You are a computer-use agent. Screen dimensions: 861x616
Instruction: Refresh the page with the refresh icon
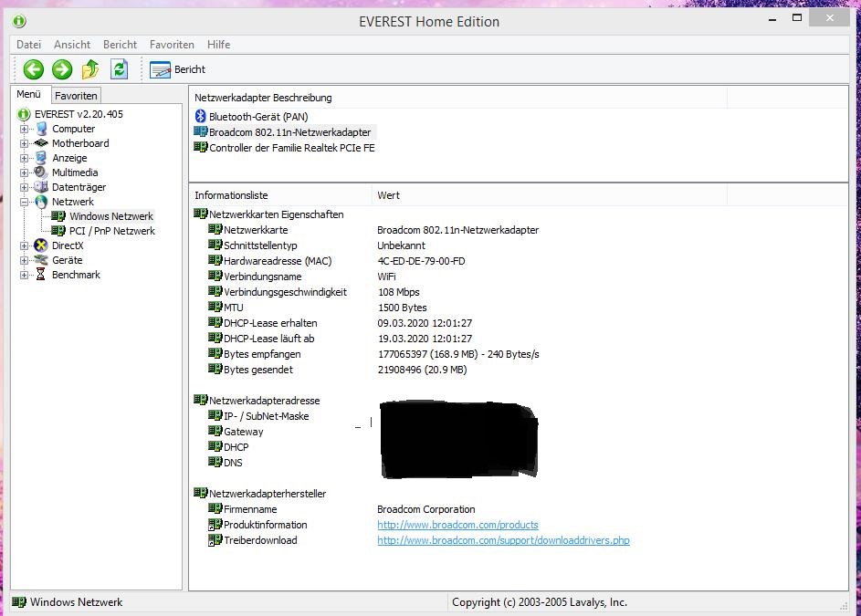120,69
